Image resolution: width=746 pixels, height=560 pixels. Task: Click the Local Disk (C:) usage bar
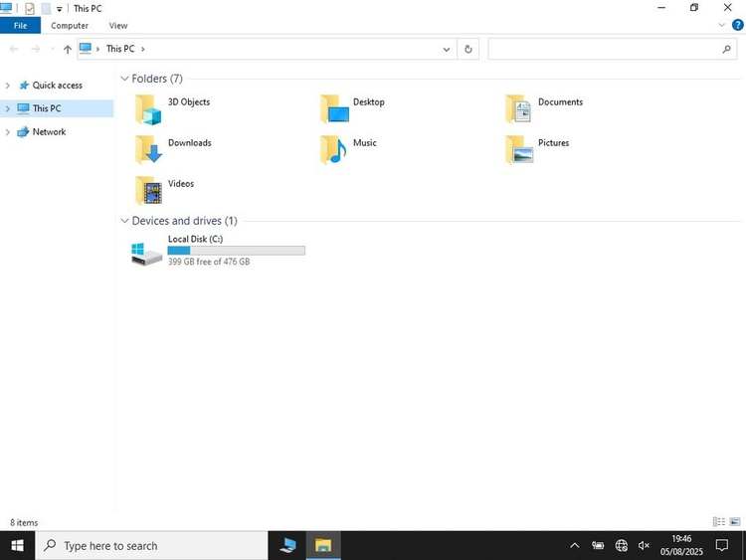pos(237,251)
